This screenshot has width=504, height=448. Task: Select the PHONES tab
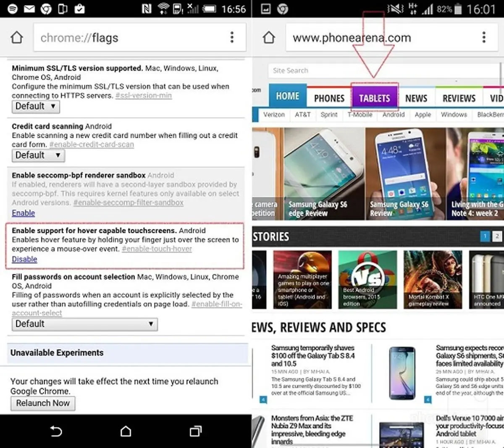tap(329, 98)
